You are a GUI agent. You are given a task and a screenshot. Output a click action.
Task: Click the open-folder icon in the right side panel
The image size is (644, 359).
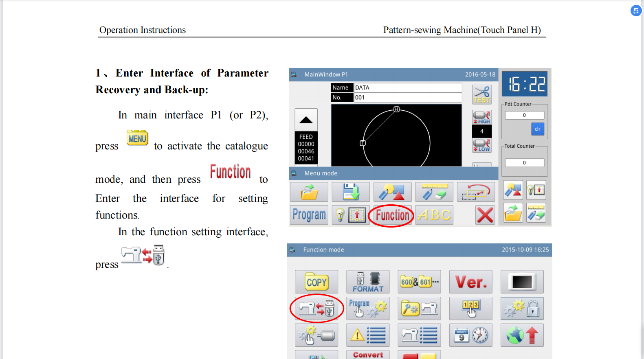click(513, 213)
